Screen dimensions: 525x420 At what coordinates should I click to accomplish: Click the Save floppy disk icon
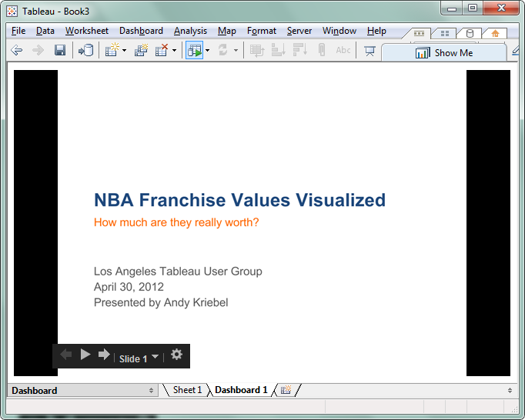coord(60,50)
